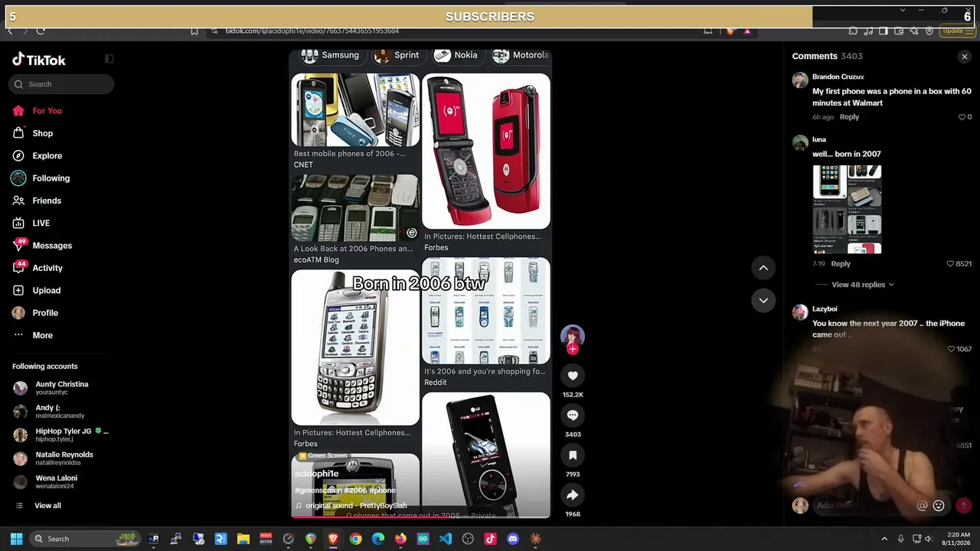Open the video comments bubble icon
Screen dimensions: 980x551
click(x=573, y=416)
